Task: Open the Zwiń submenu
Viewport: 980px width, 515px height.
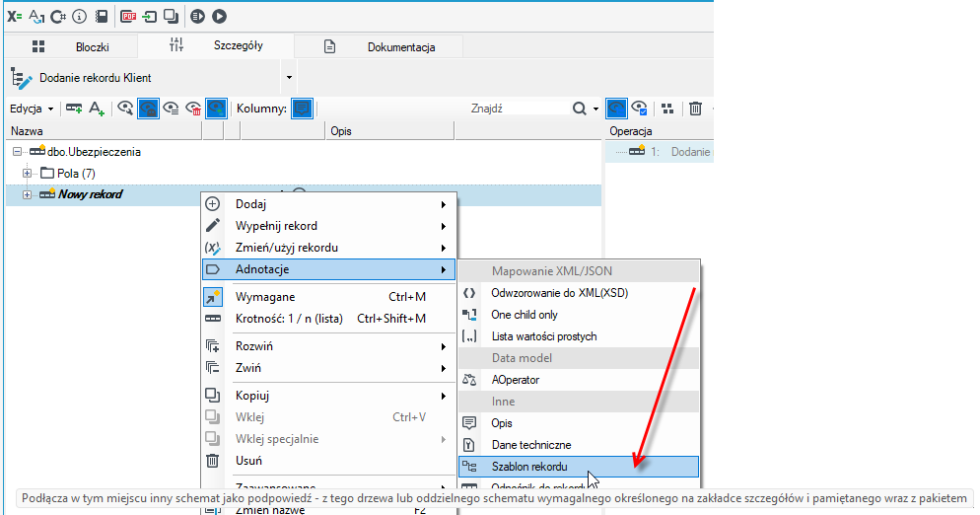Action: (x=329, y=368)
